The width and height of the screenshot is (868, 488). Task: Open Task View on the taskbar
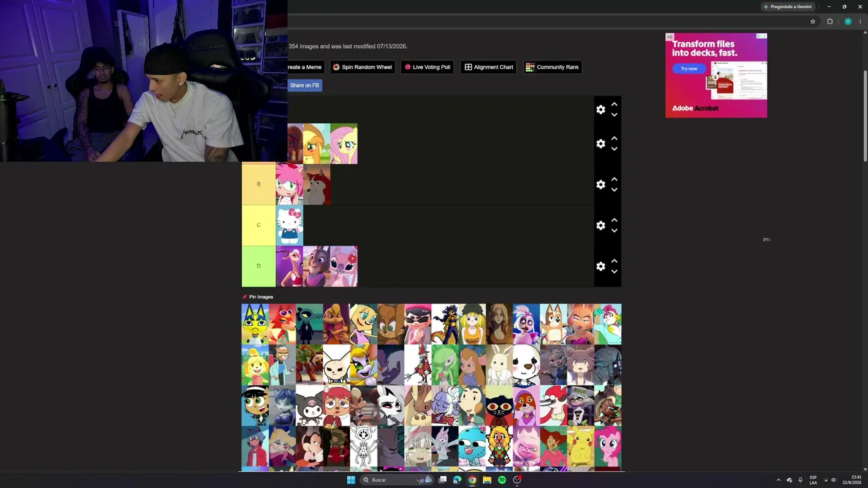tap(443, 480)
